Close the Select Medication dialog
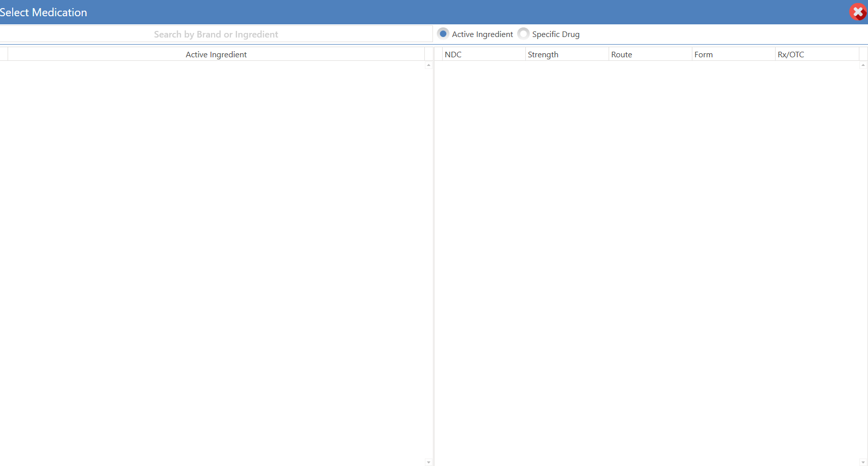The height and width of the screenshot is (466, 868). pos(858,12)
